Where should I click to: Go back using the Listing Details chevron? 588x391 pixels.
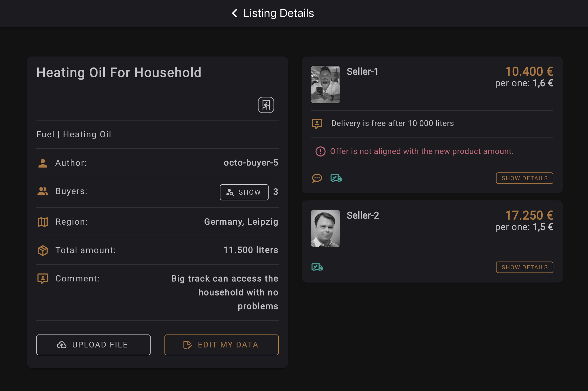[x=235, y=13]
